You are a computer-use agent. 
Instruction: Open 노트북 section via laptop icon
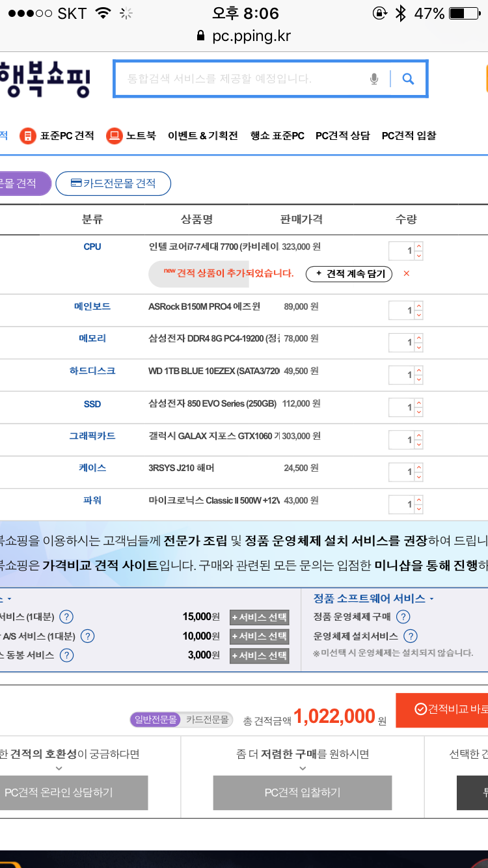pos(115,136)
